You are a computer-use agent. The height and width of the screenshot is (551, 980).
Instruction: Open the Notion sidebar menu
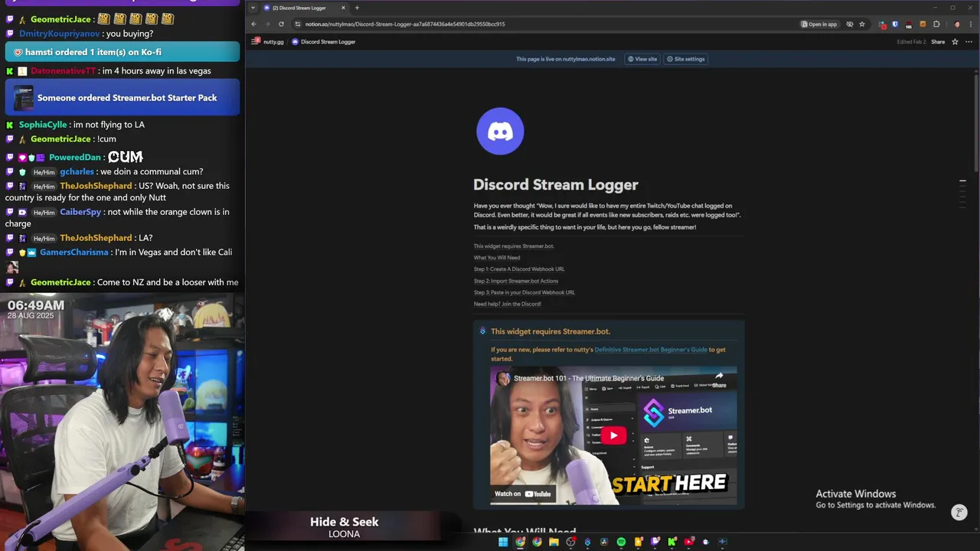256,41
